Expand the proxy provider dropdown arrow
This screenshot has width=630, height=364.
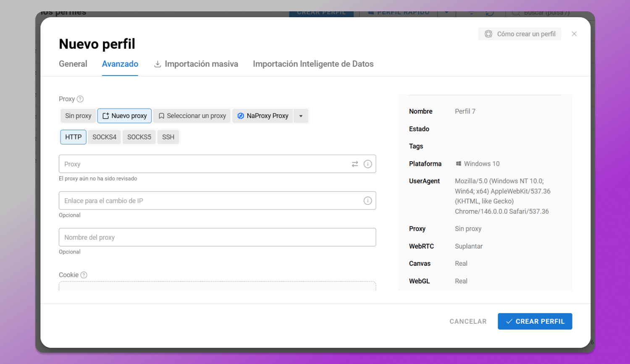coord(301,116)
